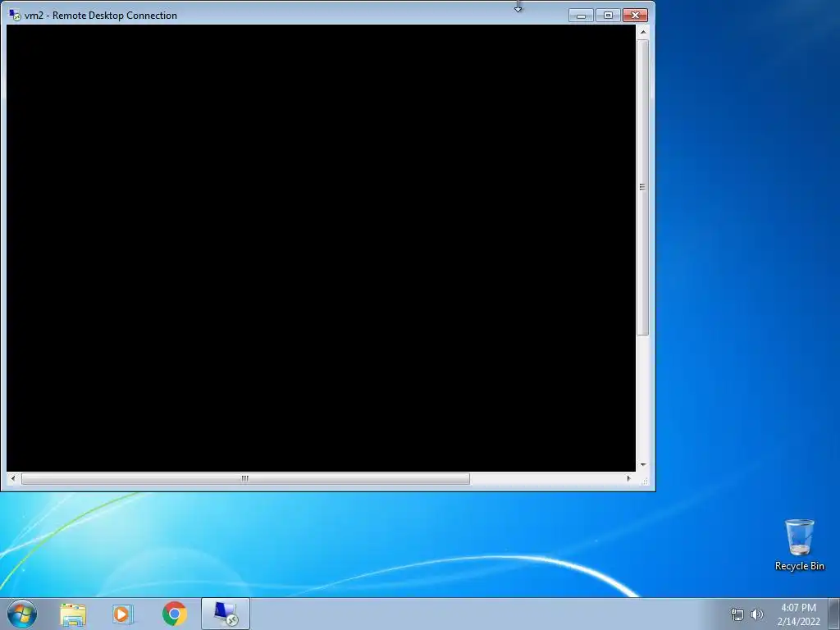
Task: Click the vertical scrollbar down arrow
Action: click(x=643, y=465)
